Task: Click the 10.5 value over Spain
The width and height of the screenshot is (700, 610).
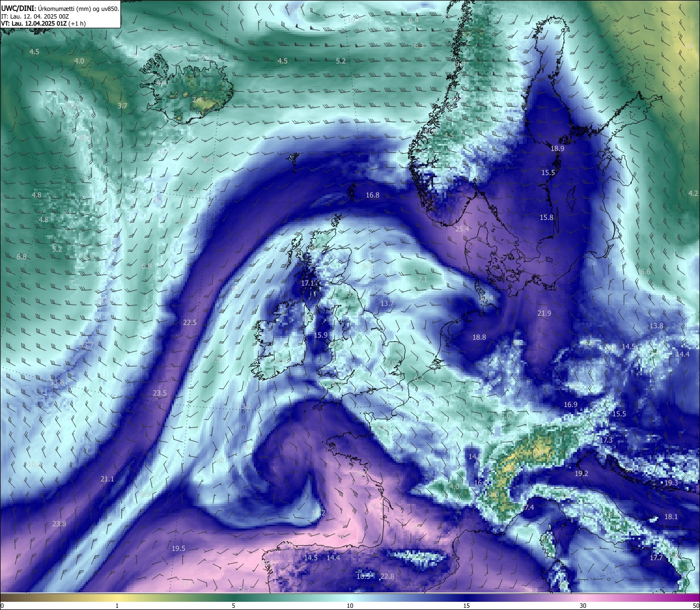Action: coord(363,576)
